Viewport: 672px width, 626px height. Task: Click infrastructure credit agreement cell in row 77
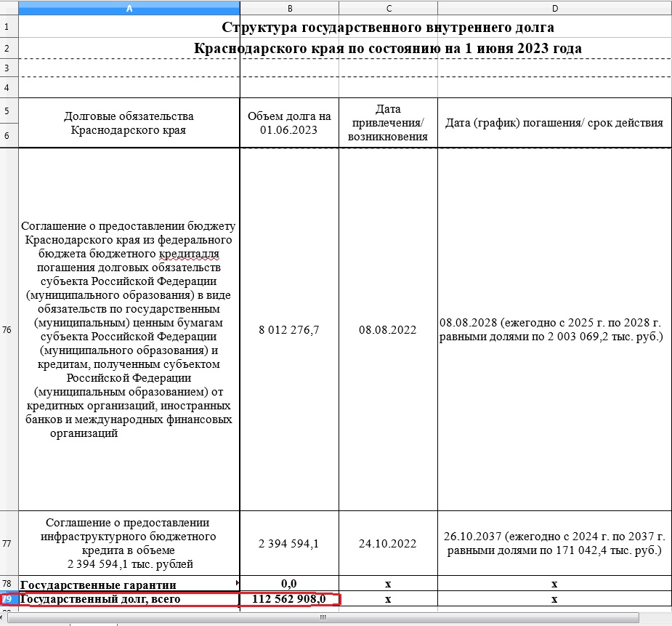[x=129, y=543]
